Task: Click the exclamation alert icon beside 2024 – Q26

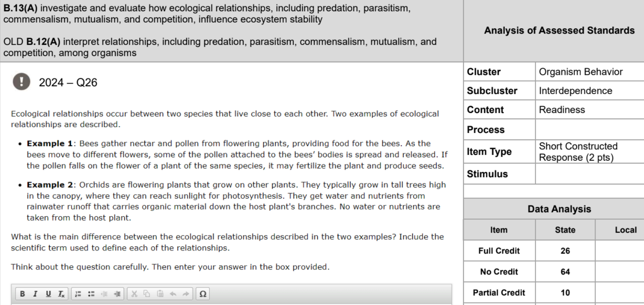Action: [20, 81]
